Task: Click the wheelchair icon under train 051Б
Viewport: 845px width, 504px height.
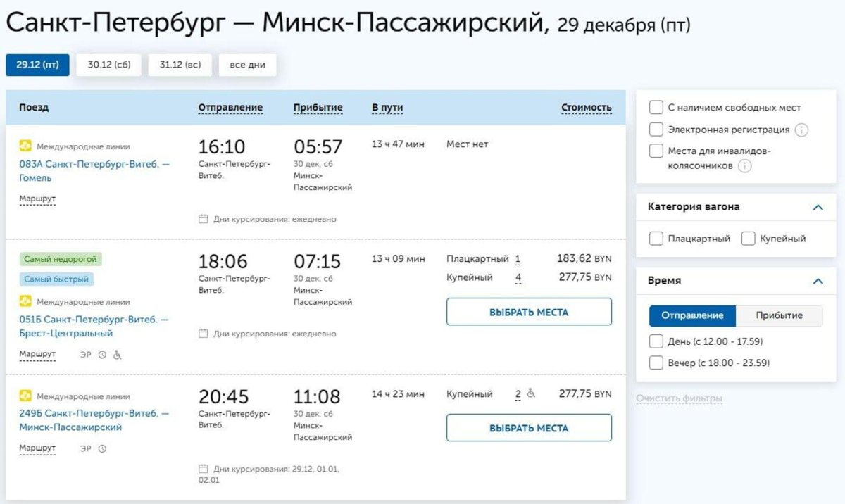Action: (x=118, y=355)
